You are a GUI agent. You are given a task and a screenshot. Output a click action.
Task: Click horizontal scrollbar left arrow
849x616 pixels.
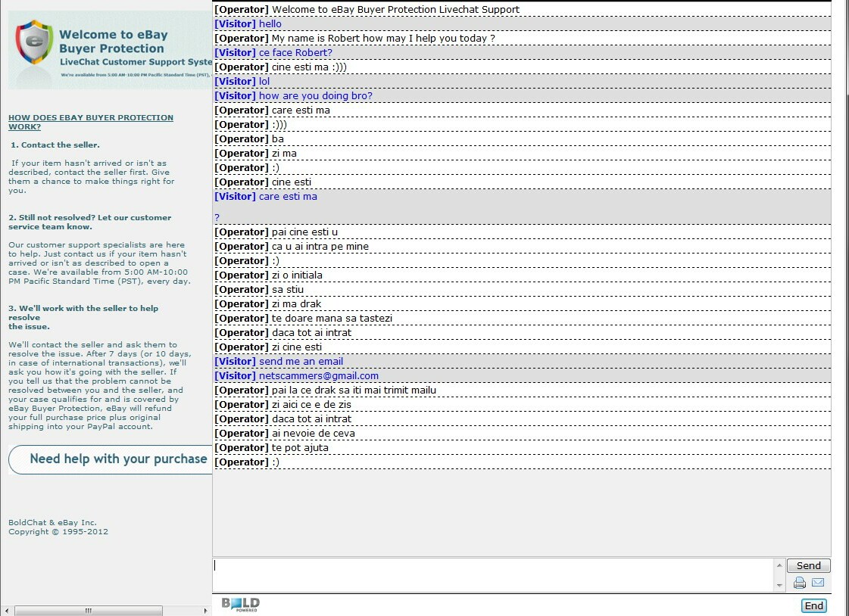point(7,611)
